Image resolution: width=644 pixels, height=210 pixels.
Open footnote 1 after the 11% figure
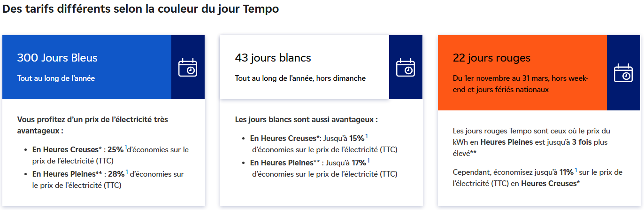[x=576, y=170]
